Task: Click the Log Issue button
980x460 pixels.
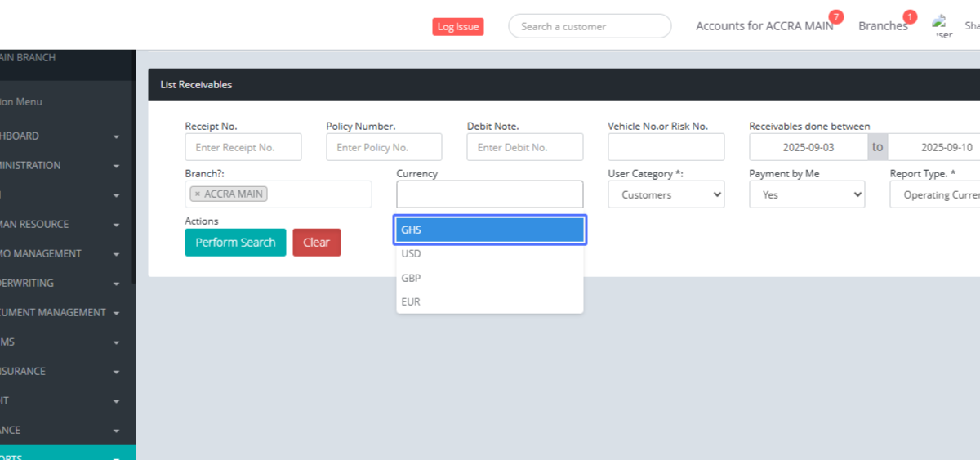Action: tap(457, 26)
